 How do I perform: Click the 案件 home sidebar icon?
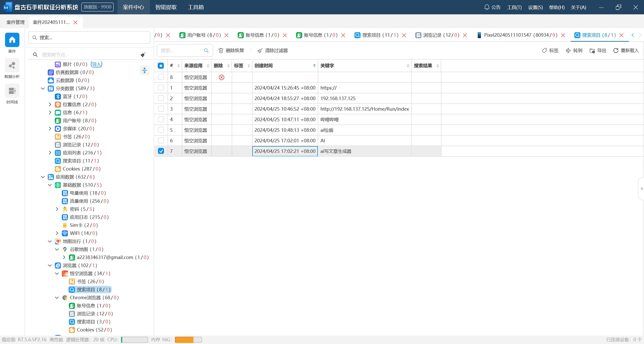point(12,40)
